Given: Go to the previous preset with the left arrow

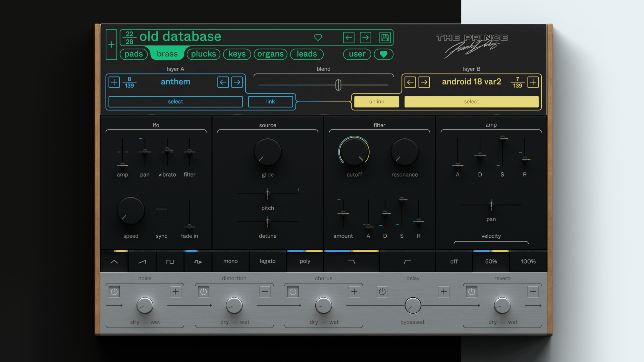Looking at the screenshot, I should tap(349, 38).
